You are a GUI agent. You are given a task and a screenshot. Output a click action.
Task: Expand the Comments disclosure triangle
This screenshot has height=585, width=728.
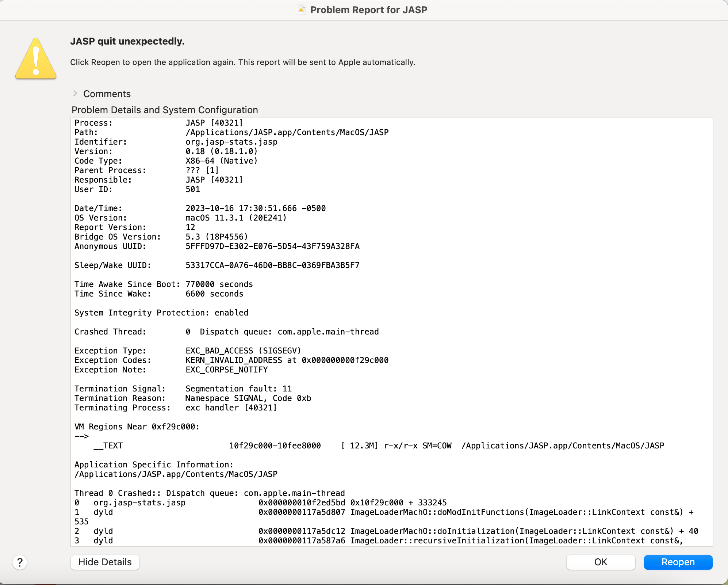pos(75,93)
